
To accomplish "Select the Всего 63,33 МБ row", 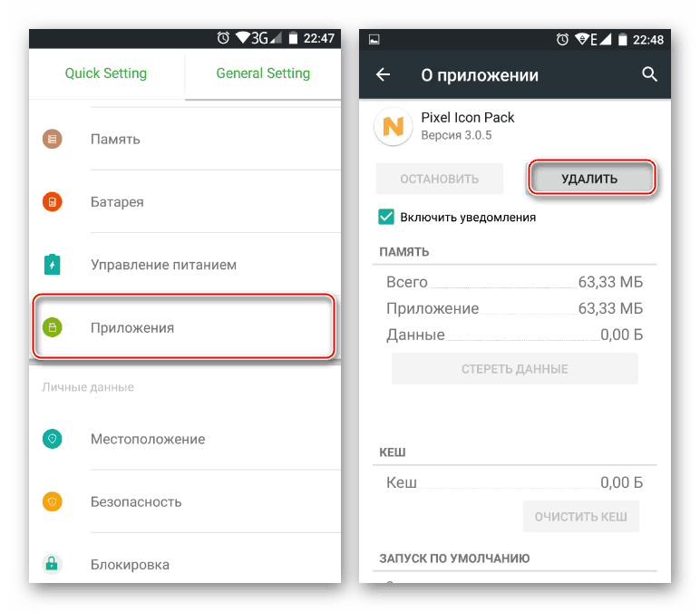I will 514,282.
